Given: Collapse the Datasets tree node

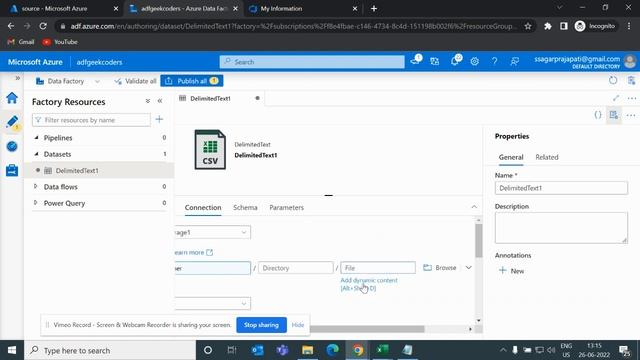Looking at the screenshot, I should coord(36,154).
